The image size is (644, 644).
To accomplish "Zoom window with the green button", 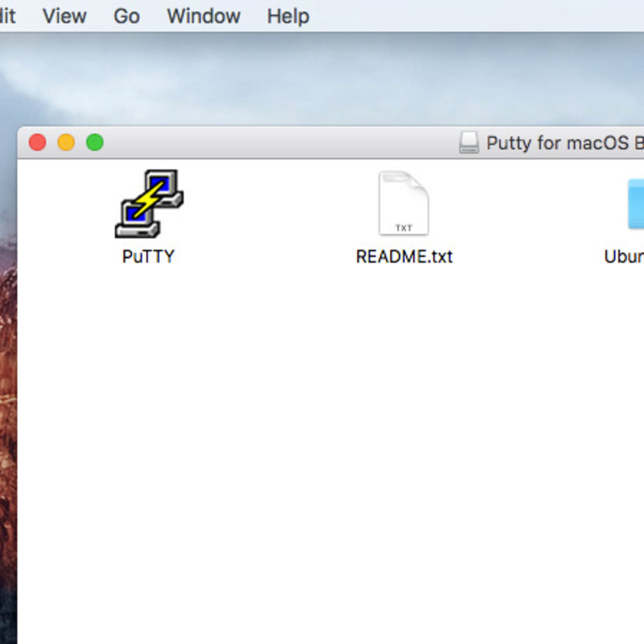I will tap(95, 142).
